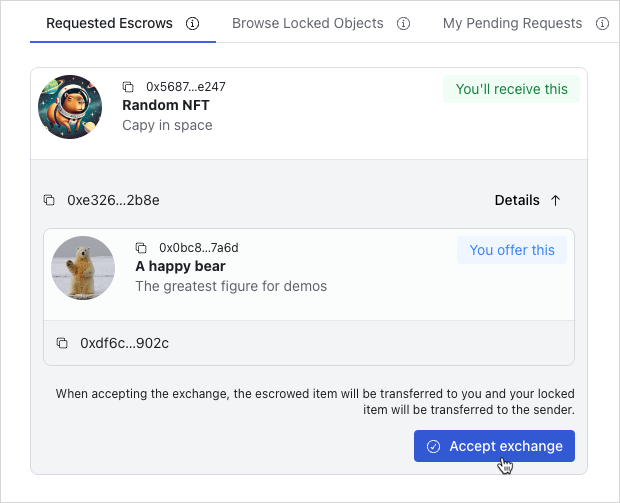Go to My Pending Requests tab

coord(512,23)
